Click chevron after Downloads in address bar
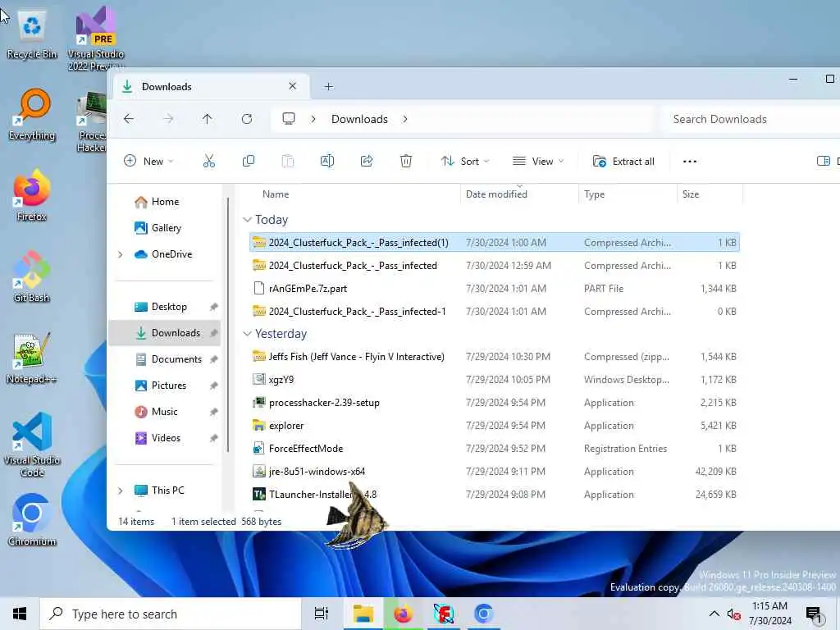The width and height of the screenshot is (840, 630). tap(405, 119)
